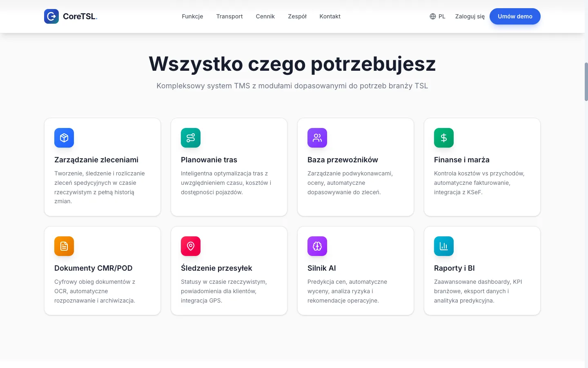Click the purple brain icon for Silnik AI
The image size is (588, 368).
317,246
